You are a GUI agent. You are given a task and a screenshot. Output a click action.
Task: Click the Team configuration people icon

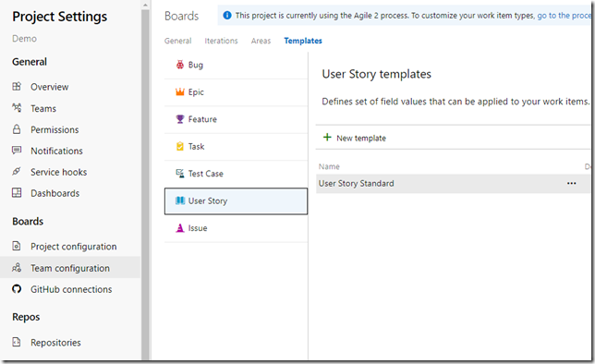click(x=17, y=268)
